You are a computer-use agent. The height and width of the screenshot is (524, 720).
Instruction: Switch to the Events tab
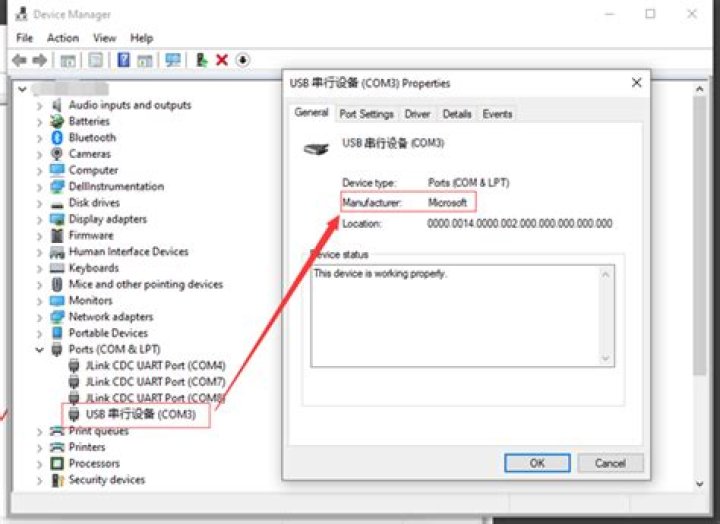[497, 114]
